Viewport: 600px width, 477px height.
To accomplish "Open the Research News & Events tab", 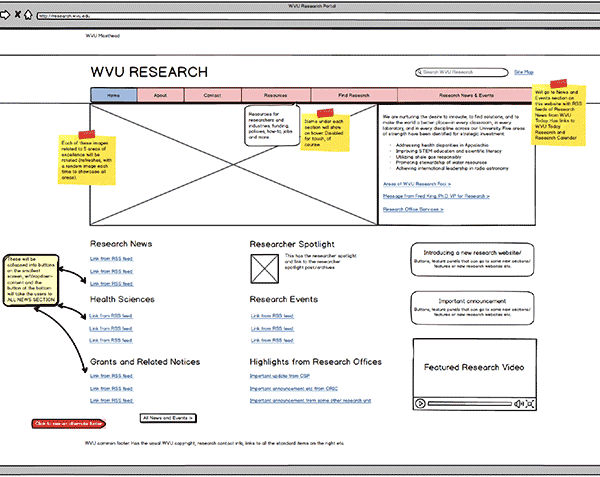I will tap(466, 95).
